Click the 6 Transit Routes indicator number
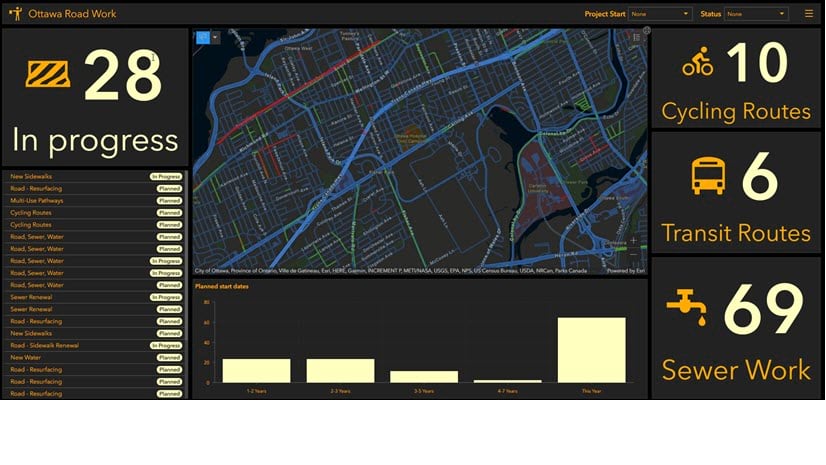Screen dimensions: 826x465 tap(760, 176)
